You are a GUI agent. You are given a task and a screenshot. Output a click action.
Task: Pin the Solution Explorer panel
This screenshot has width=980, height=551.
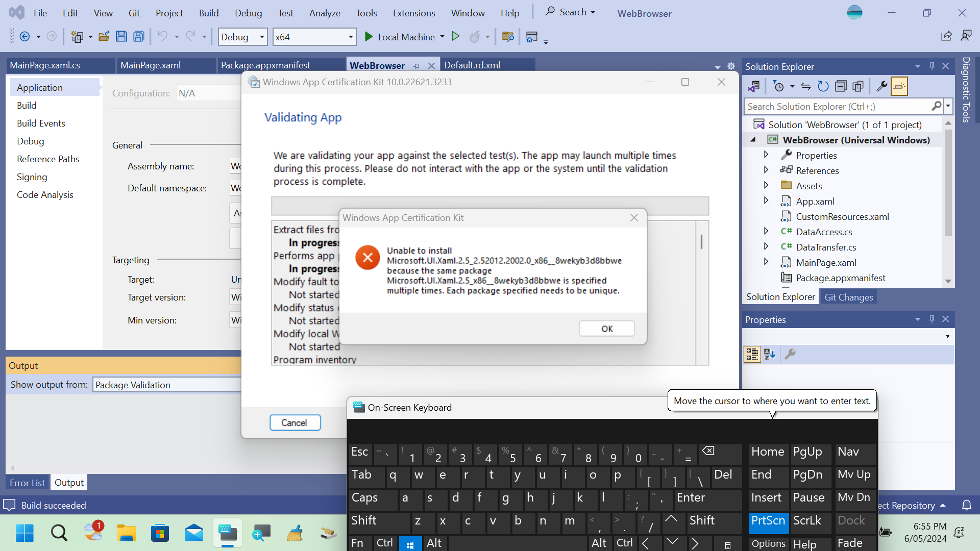pos(932,66)
